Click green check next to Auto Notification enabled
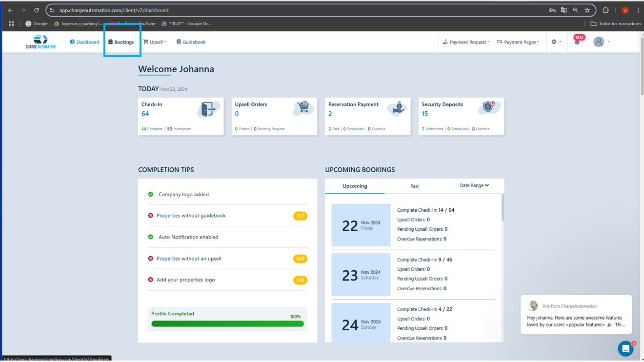 (x=151, y=237)
